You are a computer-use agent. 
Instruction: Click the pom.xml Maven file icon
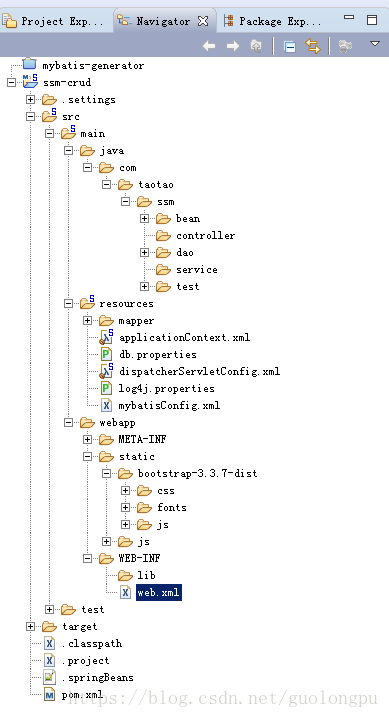pyautogui.click(x=49, y=695)
